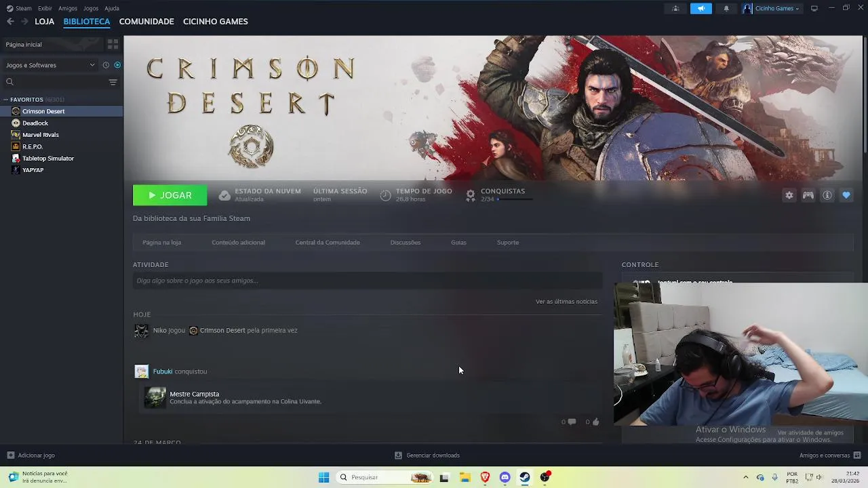Switch to Big Picture mode via the monitor icon

click(x=814, y=8)
